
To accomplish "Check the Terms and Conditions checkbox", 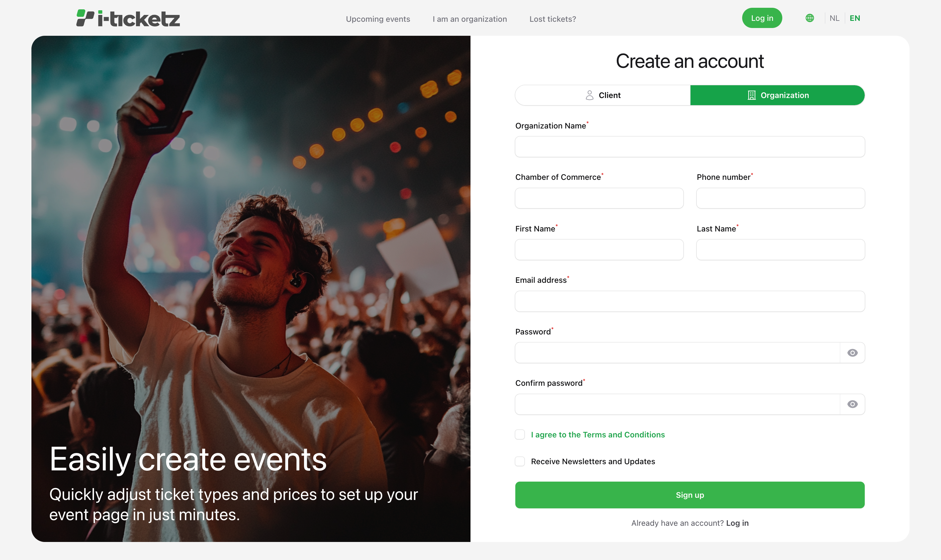I will pos(520,435).
